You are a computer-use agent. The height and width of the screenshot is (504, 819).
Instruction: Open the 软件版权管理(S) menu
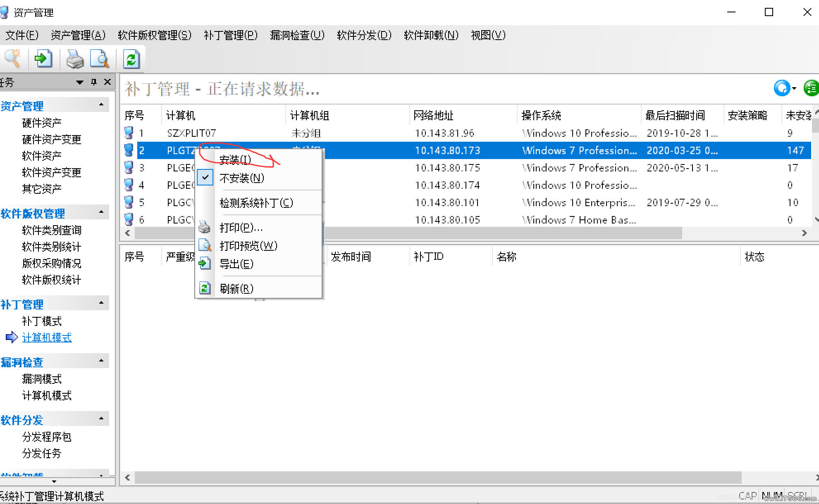[x=155, y=35]
